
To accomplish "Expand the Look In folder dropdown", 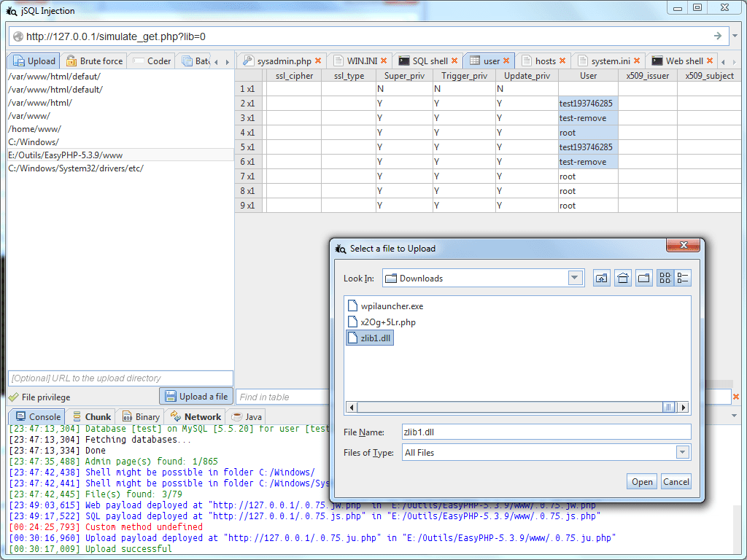I will point(576,278).
